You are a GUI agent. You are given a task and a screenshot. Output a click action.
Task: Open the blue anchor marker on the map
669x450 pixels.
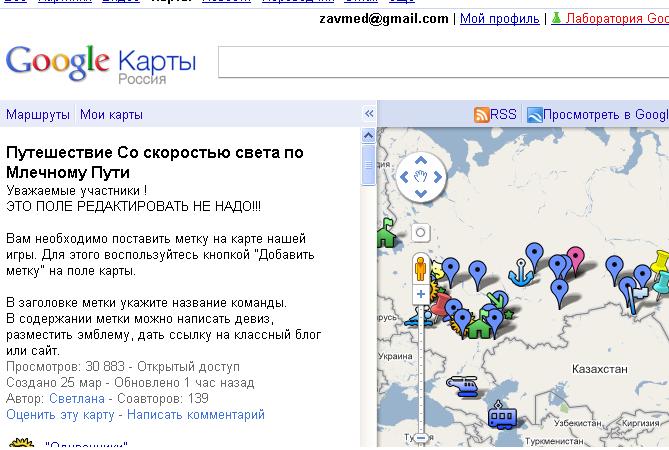tap(521, 272)
